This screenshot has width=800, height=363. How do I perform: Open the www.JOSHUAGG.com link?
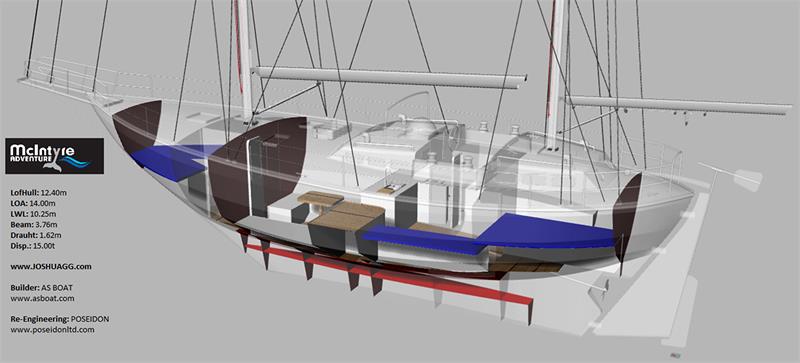(51, 267)
